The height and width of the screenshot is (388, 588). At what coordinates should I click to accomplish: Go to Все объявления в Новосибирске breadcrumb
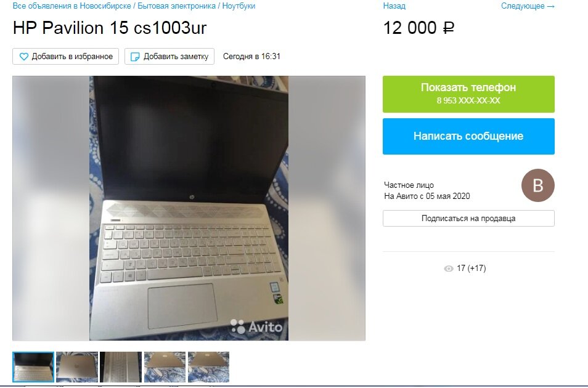click(x=72, y=6)
